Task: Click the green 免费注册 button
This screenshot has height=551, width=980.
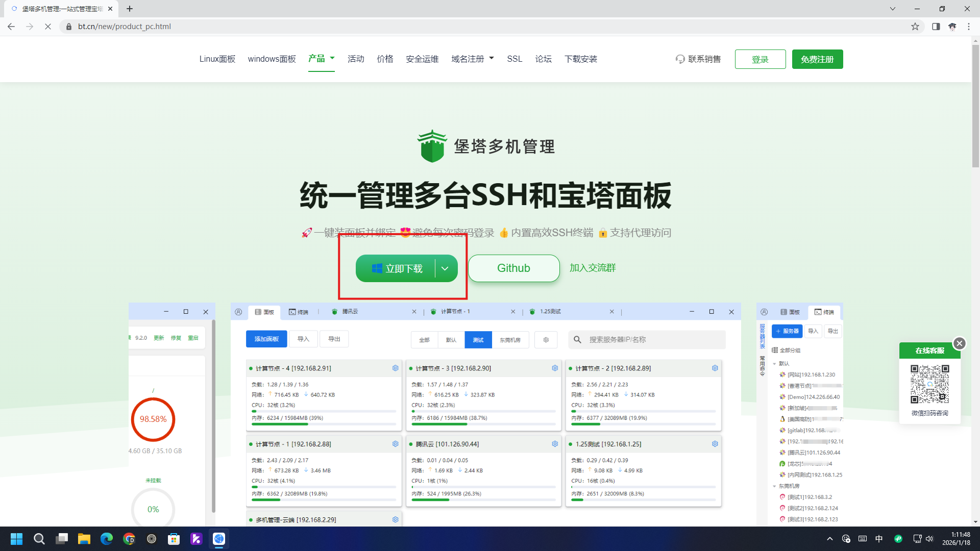Action: click(x=817, y=59)
